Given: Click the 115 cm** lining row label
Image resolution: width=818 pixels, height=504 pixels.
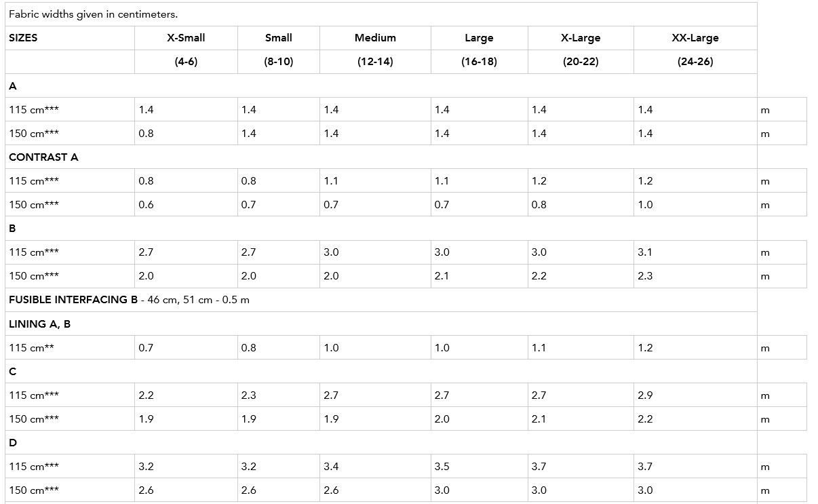Looking at the screenshot, I should point(31,348).
